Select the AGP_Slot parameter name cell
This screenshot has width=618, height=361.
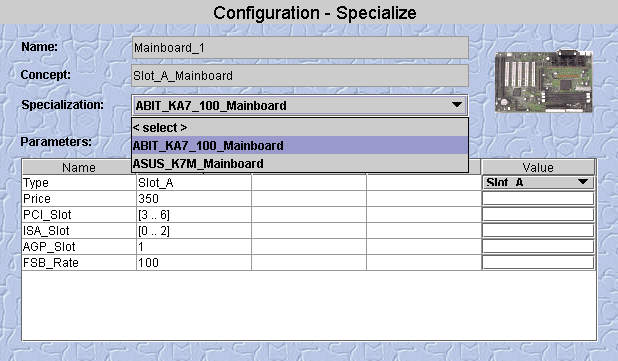pos(79,247)
